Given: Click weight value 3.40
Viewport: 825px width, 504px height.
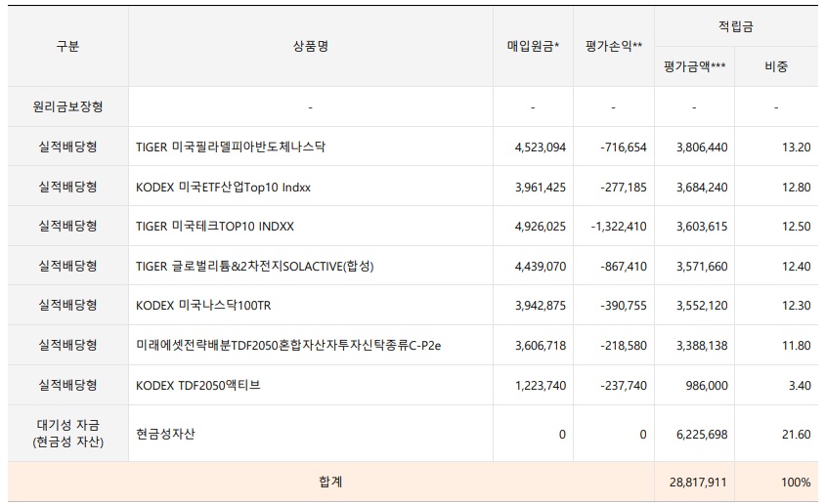Looking at the screenshot, I should (x=800, y=385).
